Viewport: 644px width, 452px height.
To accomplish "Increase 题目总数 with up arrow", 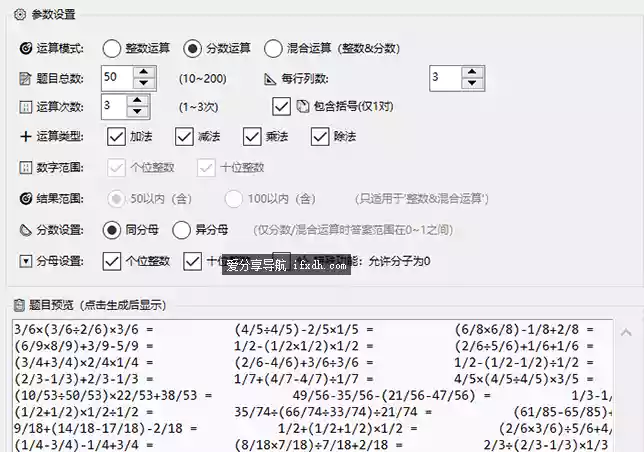I will pyautogui.click(x=143, y=72).
